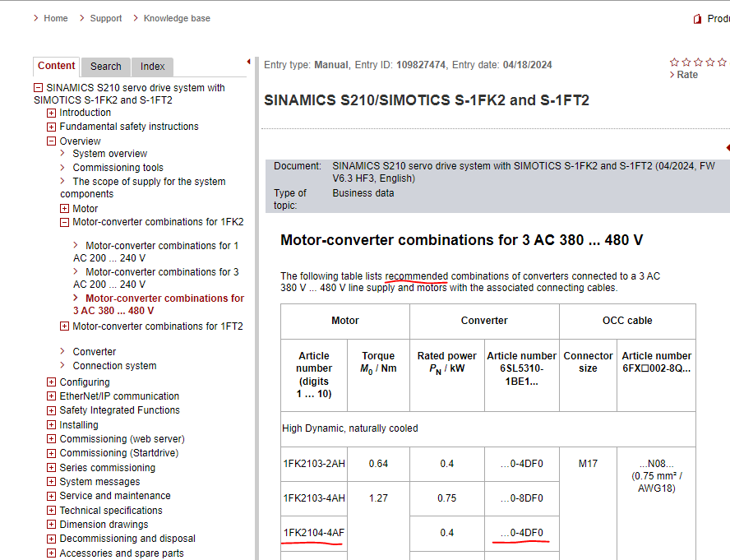Expand the Introduction tree node
This screenshot has width=730, height=560.
point(51,113)
